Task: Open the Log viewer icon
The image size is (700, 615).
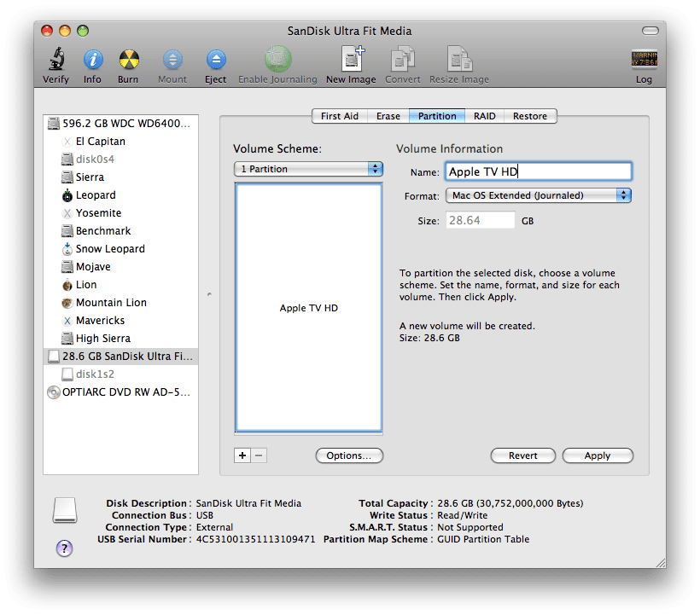Action: pyautogui.click(x=644, y=61)
